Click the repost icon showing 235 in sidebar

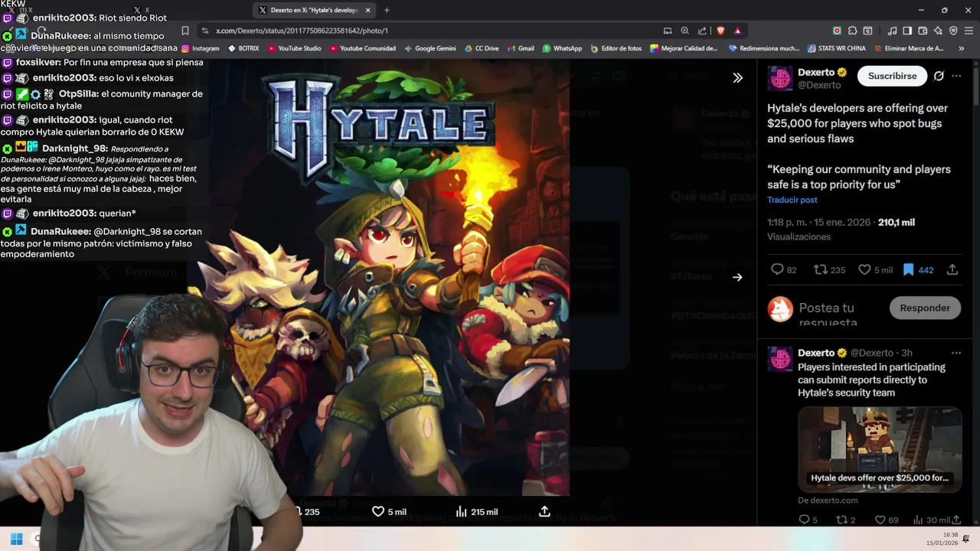tap(820, 269)
